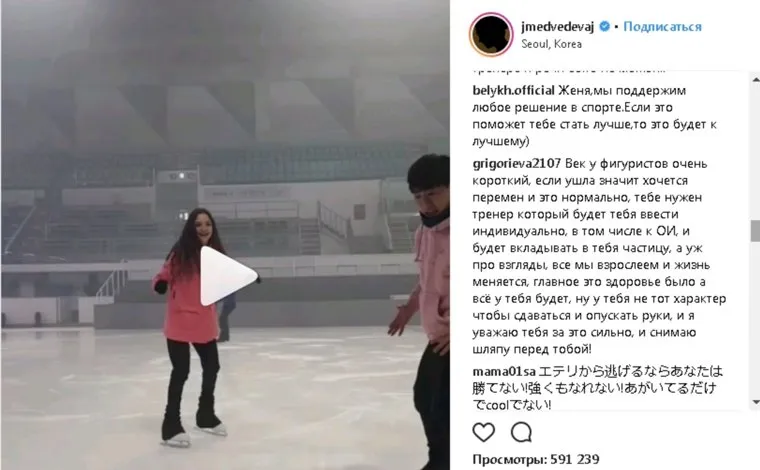
Task: Open the jmedvedevaj profile picture
Action: [491, 34]
